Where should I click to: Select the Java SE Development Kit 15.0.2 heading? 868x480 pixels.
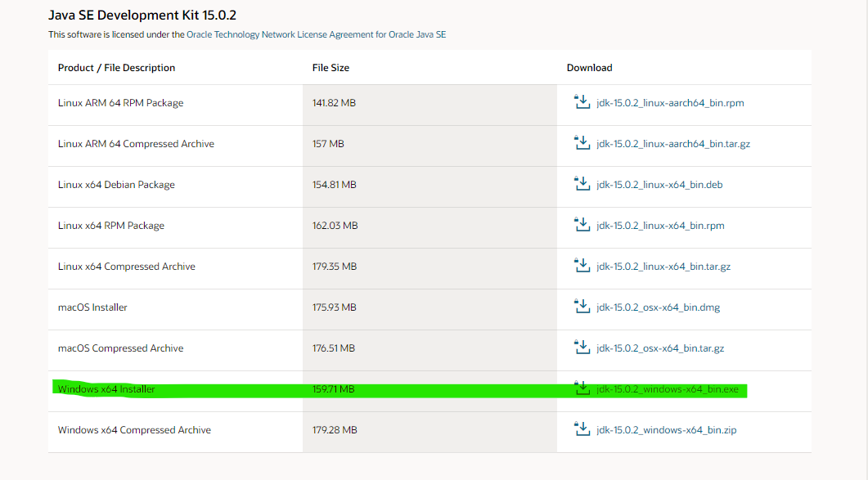coord(142,15)
